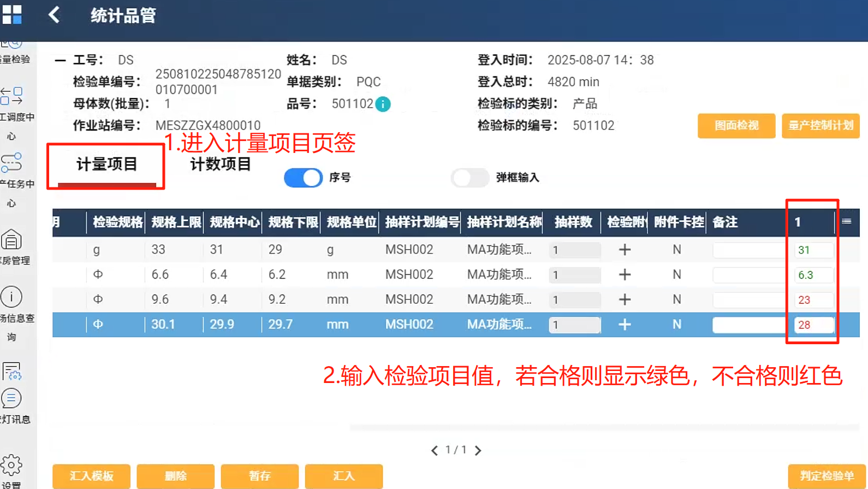
Task: Go to the next page arrow
Action: click(x=478, y=450)
